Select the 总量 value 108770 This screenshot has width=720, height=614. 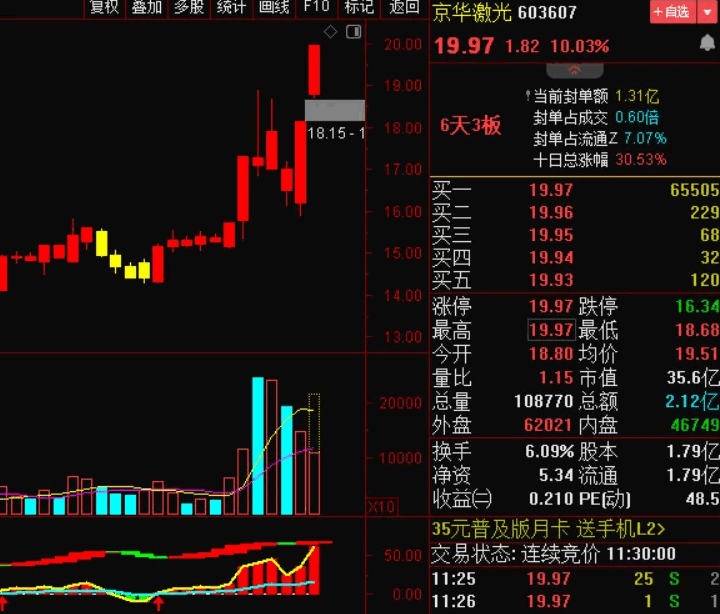point(544,401)
